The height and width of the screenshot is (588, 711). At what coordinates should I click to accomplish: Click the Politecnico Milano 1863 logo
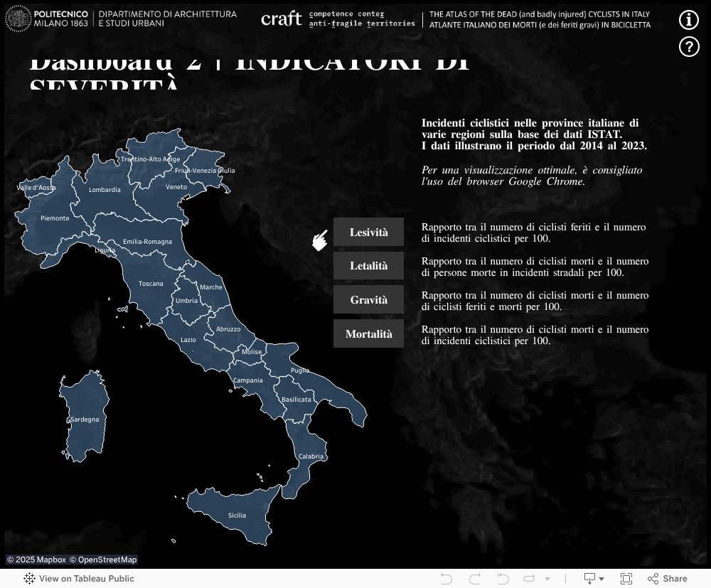coord(46,19)
